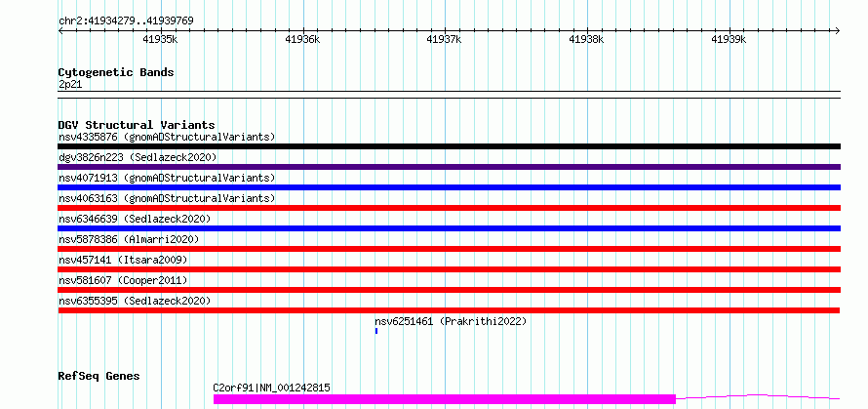Select the 2p21 band label

tap(70, 85)
